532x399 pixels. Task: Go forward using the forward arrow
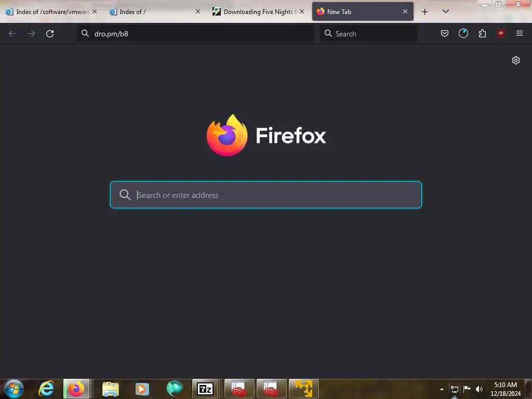click(x=31, y=34)
